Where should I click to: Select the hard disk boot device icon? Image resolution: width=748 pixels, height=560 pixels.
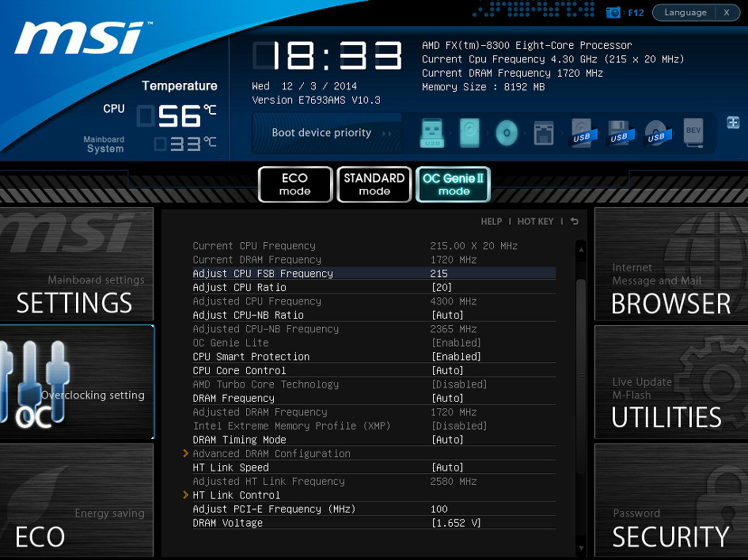coord(469,133)
